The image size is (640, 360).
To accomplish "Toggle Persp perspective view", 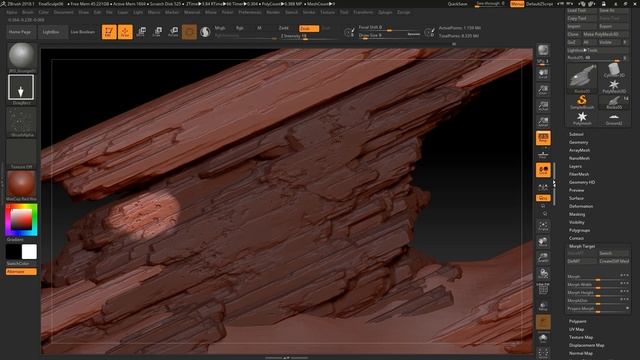I will (543, 138).
